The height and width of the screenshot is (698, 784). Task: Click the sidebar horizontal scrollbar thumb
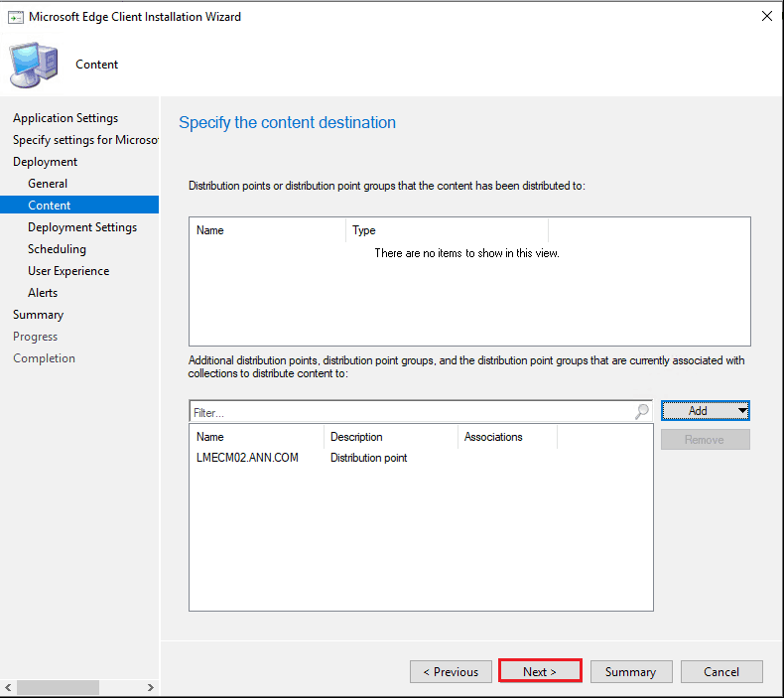58,687
